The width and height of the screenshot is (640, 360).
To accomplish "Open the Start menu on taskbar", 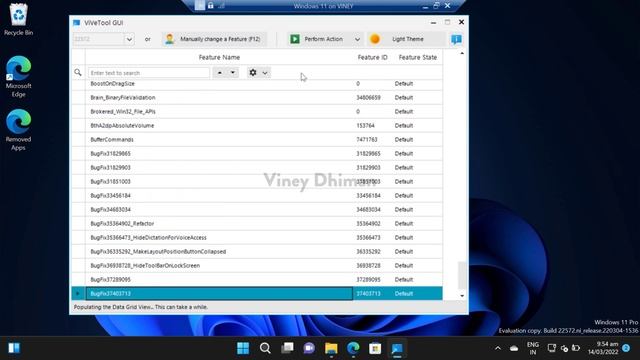I will pyautogui.click(x=243, y=348).
